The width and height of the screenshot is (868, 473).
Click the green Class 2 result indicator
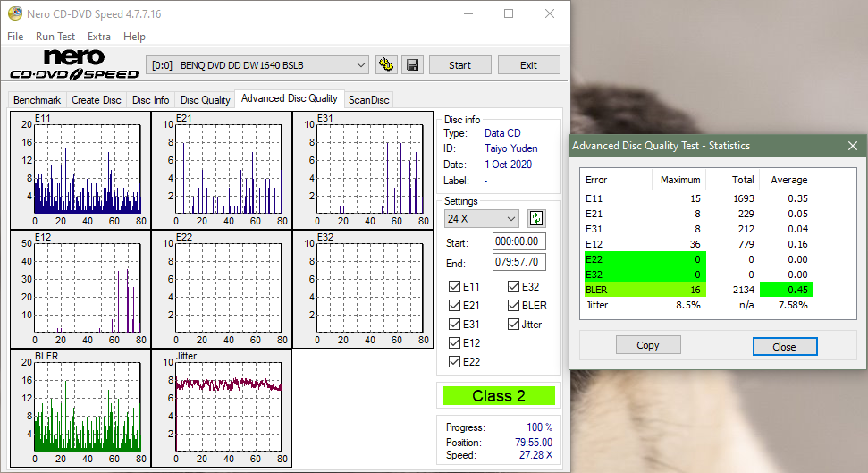[499, 396]
